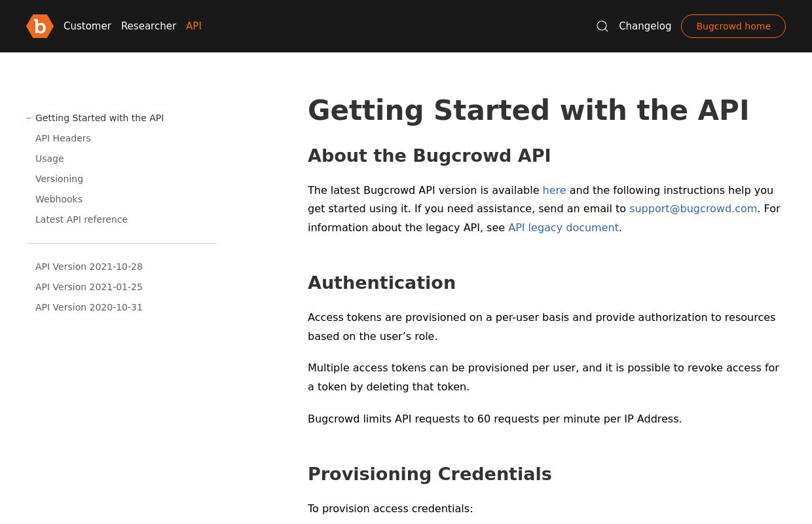Screen dimensions: 812x524
Task: Open the search magnifier icon
Action: pyautogui.click(x=602, y=26)
